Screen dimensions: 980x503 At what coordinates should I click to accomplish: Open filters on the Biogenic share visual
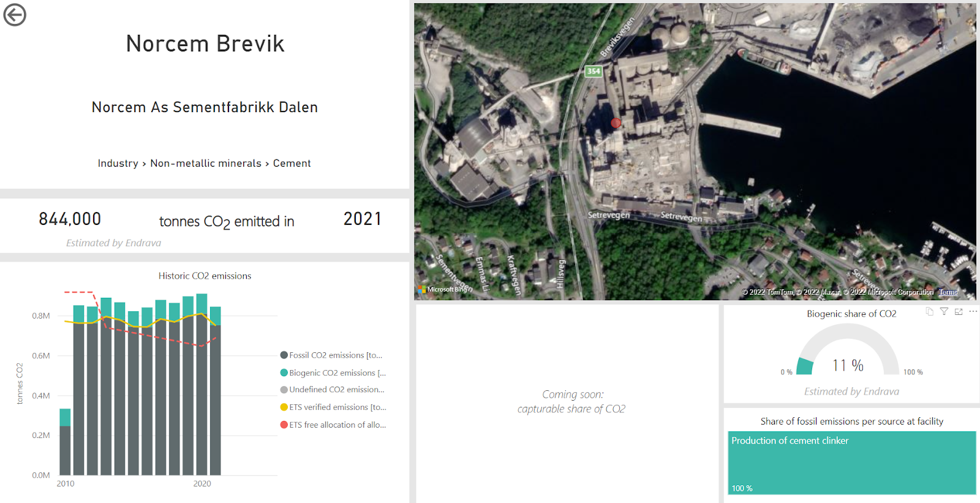coord(944,312)
